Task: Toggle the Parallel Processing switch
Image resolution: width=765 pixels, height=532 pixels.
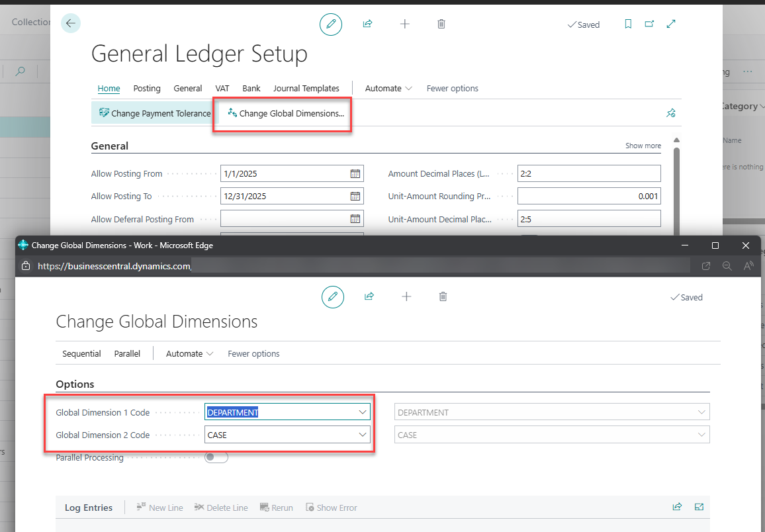Action: point(216,457)
